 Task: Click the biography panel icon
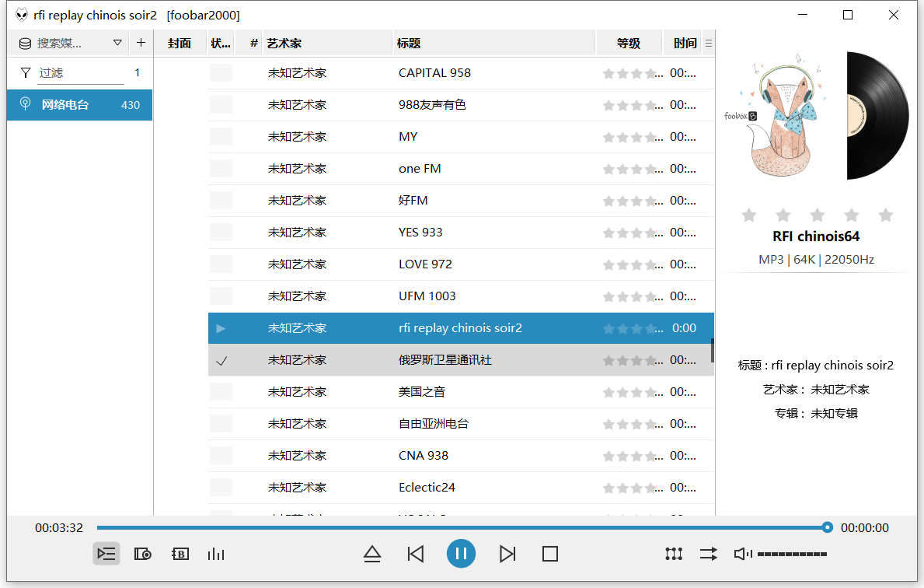(x=180, y=554)
